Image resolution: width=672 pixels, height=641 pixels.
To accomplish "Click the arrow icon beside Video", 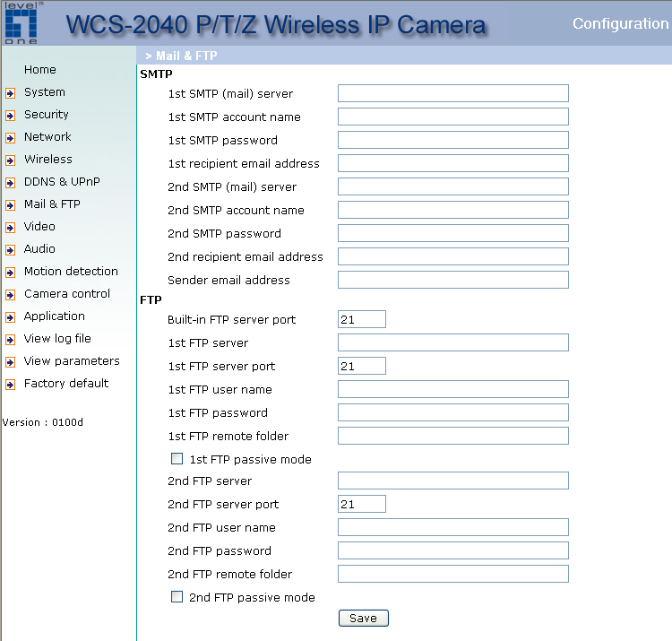I will coord(10,227).
